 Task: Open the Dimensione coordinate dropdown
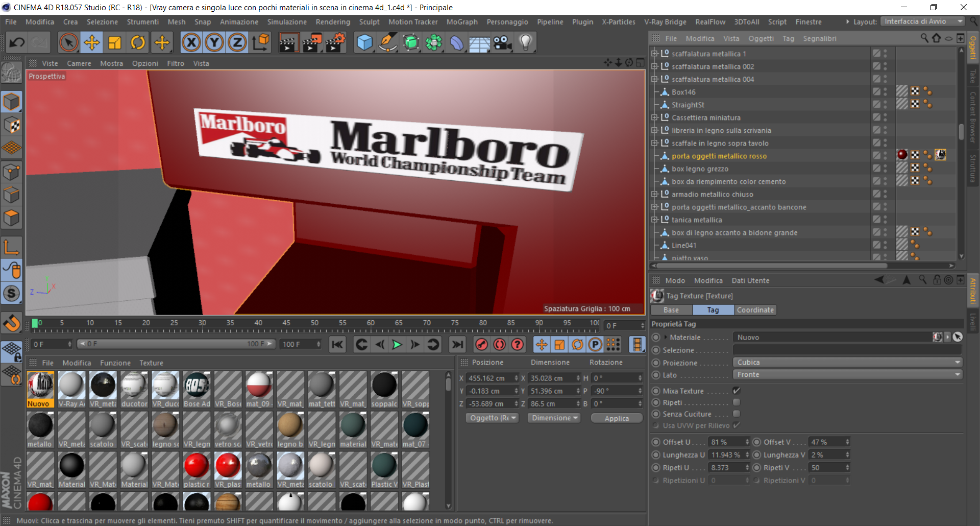coord(554,418)
